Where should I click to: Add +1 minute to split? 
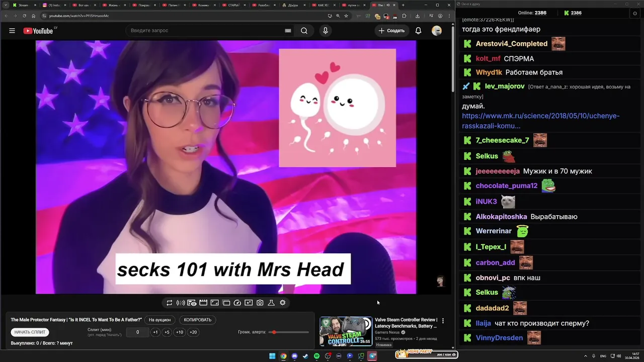[x=155, y=332]
